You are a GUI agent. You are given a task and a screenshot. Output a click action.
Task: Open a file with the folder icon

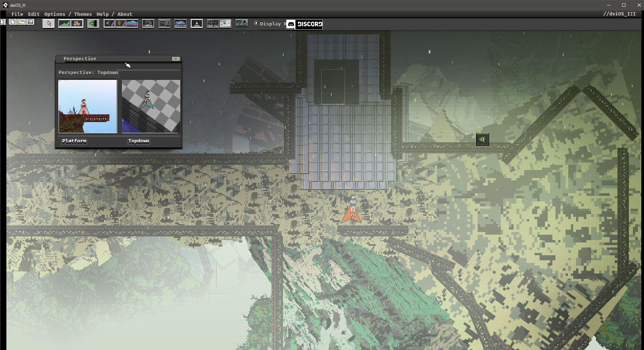point(22,22)
